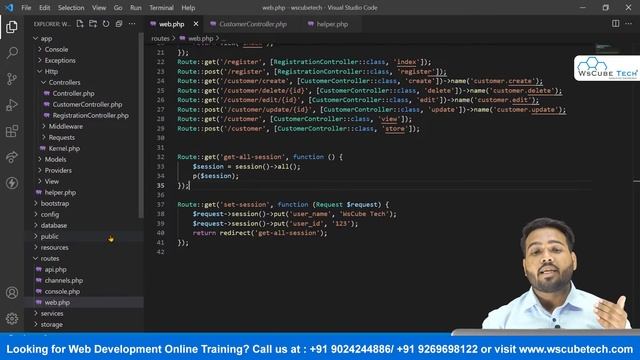Open Explorer more actions ellipsis
This screenshot has width=640, height=360.
point(132,24)
